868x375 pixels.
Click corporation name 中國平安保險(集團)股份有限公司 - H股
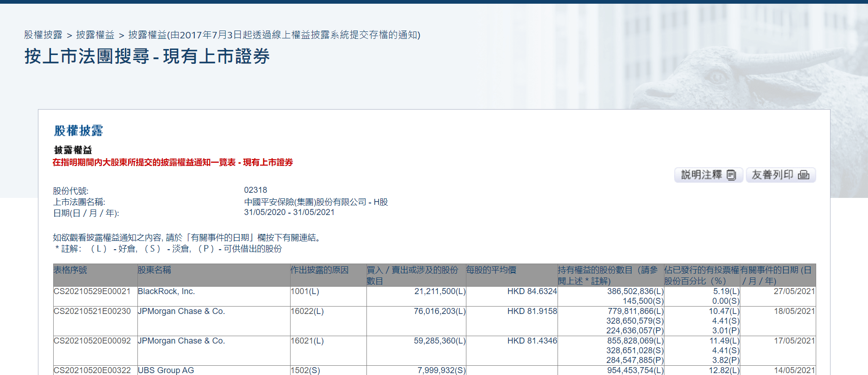(x=316, y=202)
